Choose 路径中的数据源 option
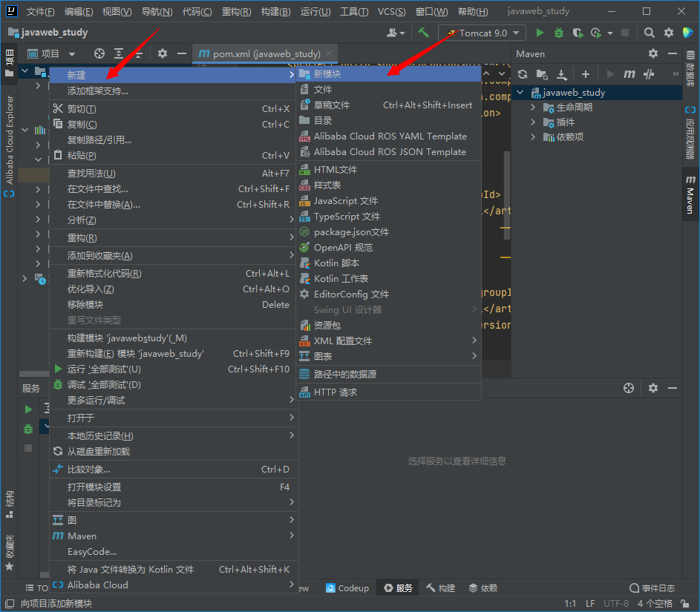Screen dimensions: 700x612 (x=389, y=375)
